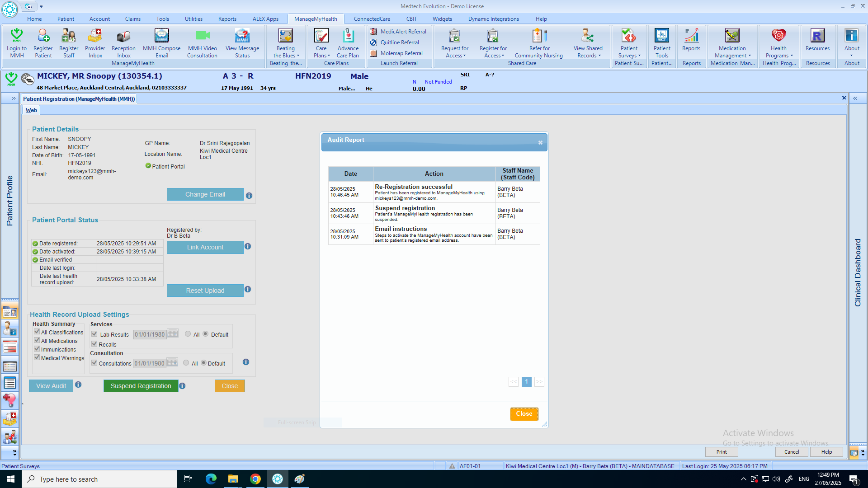Open the Provider Inbox icon
Viewport: 868px width, 488px height.
(95, 36)
